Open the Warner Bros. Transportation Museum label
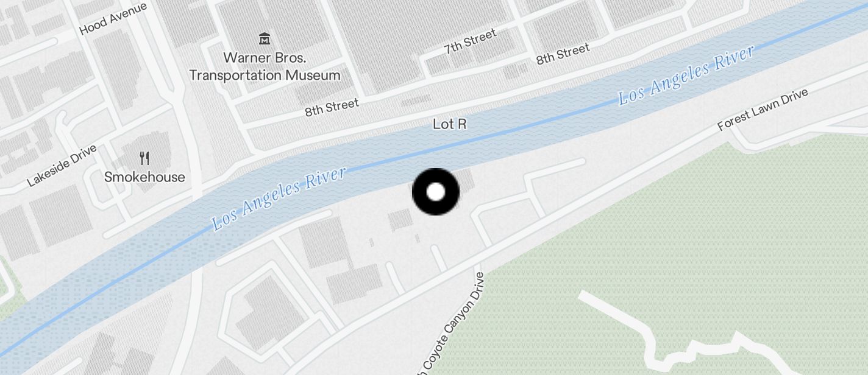The image size is (868, 375). click(x=265, y=67)
